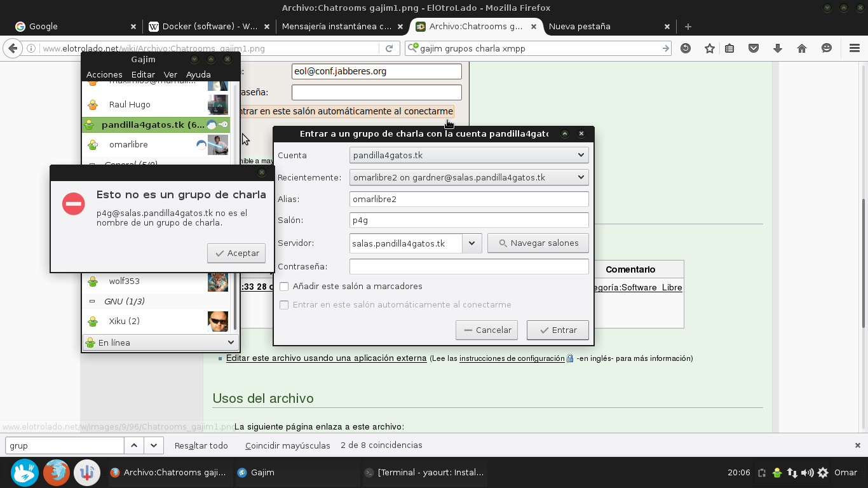Find next match with the down arrow
This screenshot has height=488, width=868.
tap(154, 445)
